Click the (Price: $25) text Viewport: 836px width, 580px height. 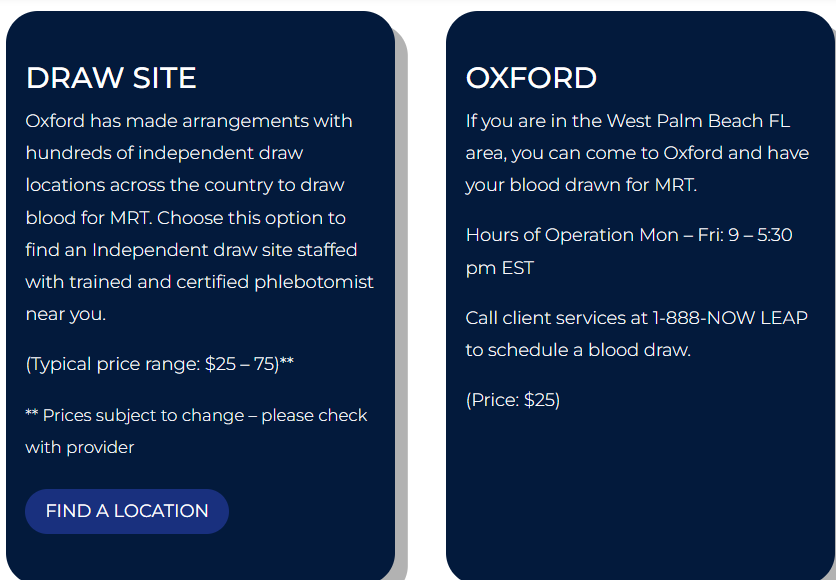pyautogui.click(x=513, y=400)
